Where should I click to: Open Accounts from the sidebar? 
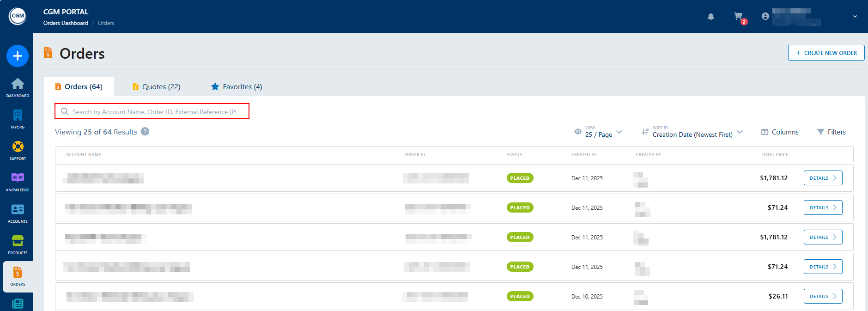[18, 213]
